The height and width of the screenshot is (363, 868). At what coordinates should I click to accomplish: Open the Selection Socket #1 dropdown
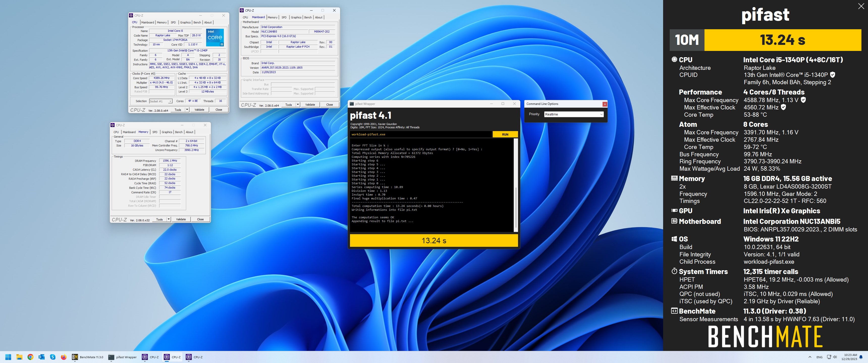tap(161, 101)
